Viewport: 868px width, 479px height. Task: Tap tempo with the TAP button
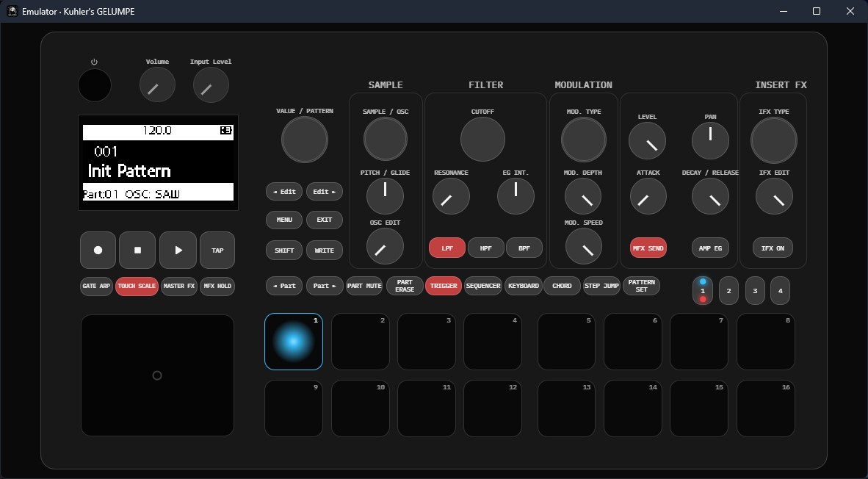point(217,251)
